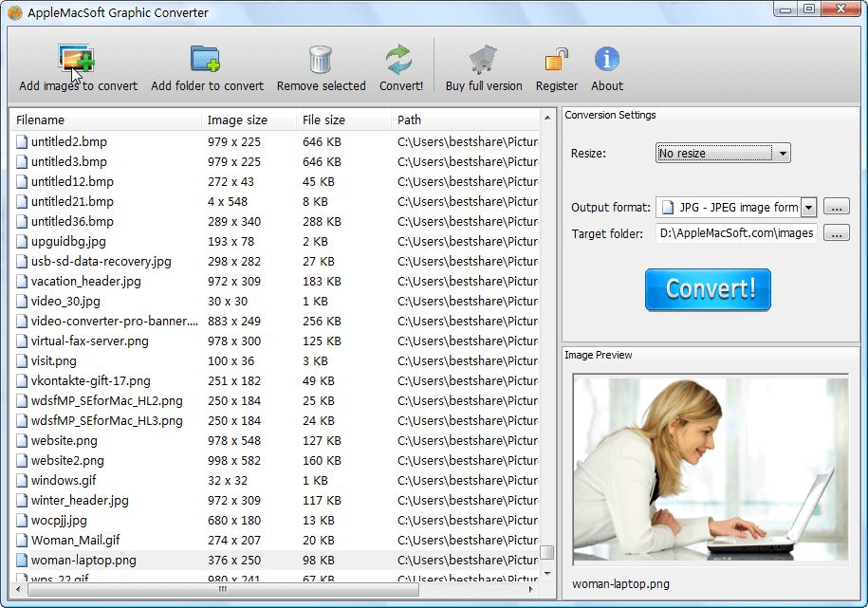Open Buy full version cart icon
Image resolution: width=868 pixels, height=608 pixels.
tap(483, 60)
